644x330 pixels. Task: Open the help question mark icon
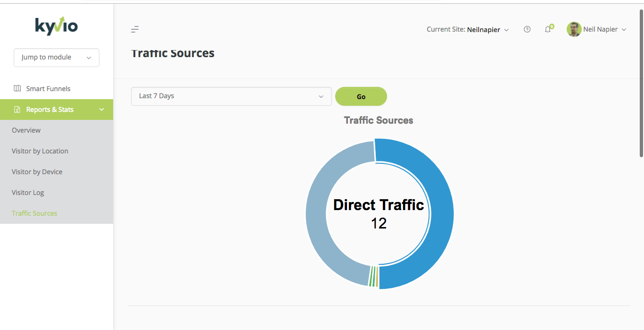coord(527,29)
